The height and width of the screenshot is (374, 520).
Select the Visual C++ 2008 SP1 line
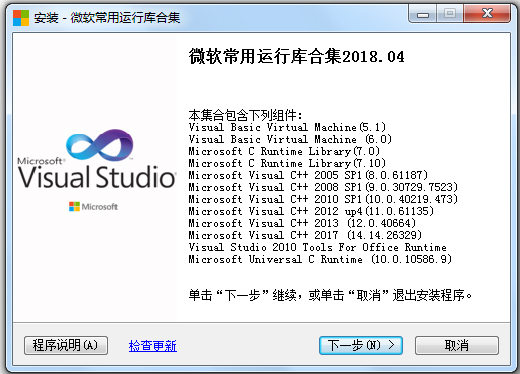pyautogui.click(x=323, y=187)
